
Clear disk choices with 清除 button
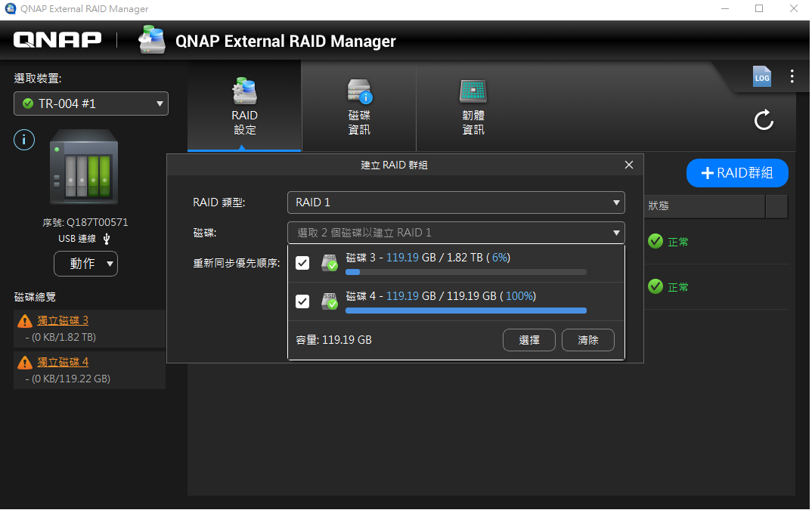click(587, 339)
